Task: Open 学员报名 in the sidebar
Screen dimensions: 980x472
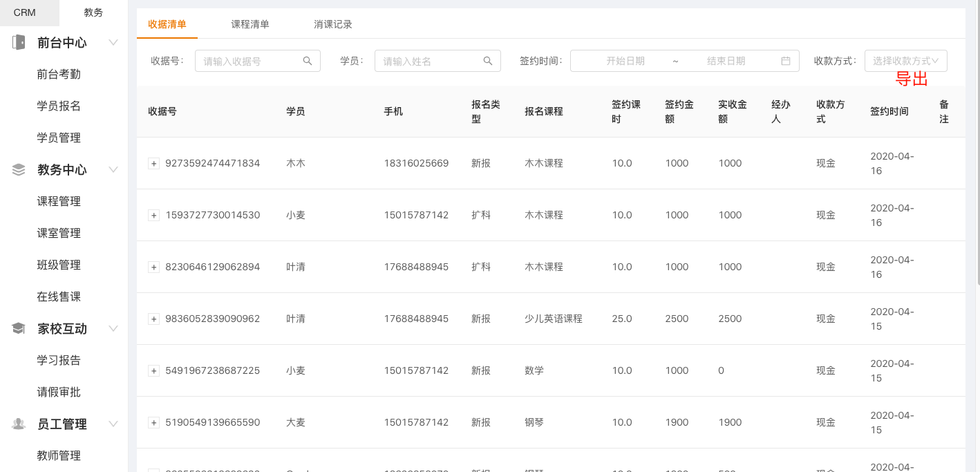Action: coord(59,106)
